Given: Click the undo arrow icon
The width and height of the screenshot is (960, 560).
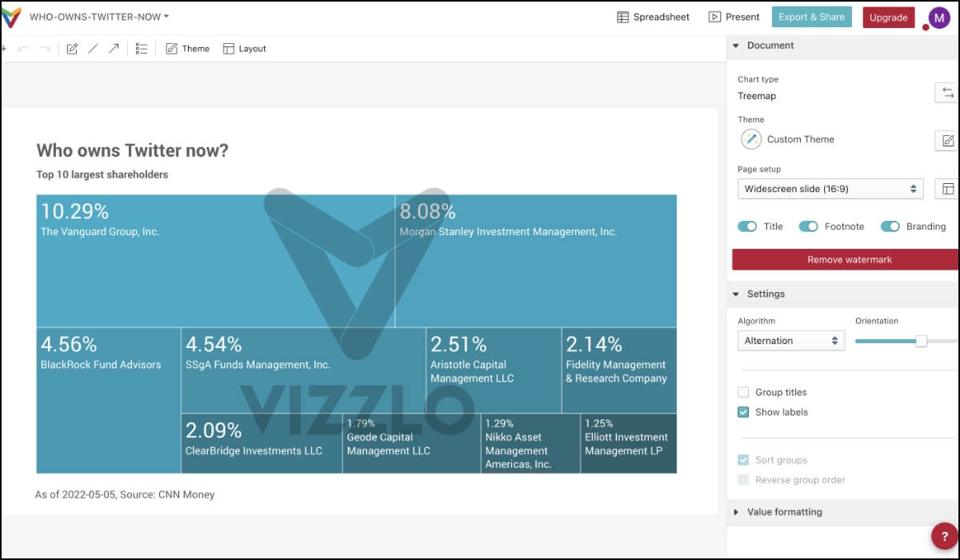Looking at the screenshot, I should [23, 49].
